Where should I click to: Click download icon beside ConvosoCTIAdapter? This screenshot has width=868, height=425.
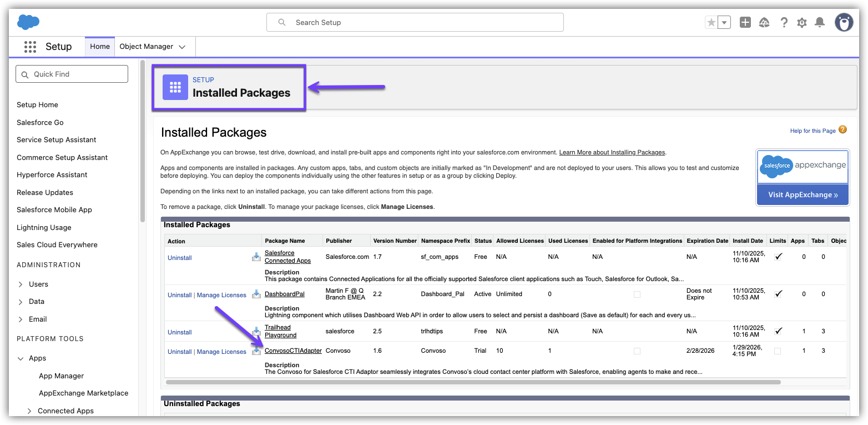point(256,351)
